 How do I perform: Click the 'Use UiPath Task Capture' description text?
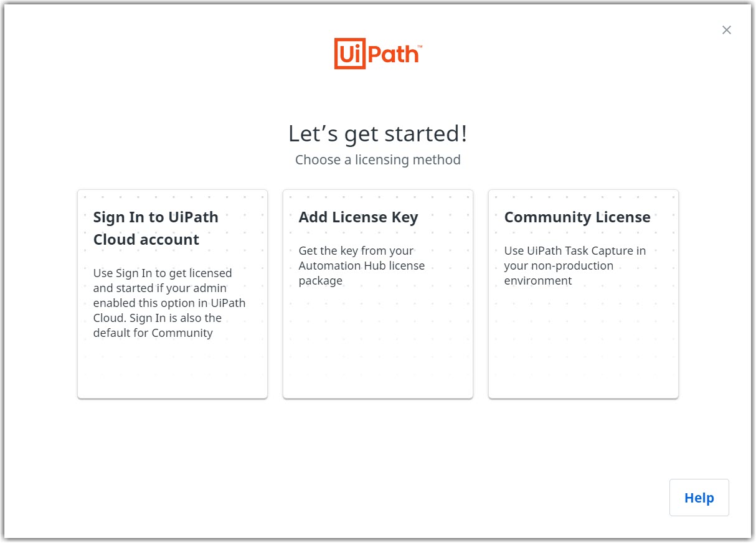(575, 265)
